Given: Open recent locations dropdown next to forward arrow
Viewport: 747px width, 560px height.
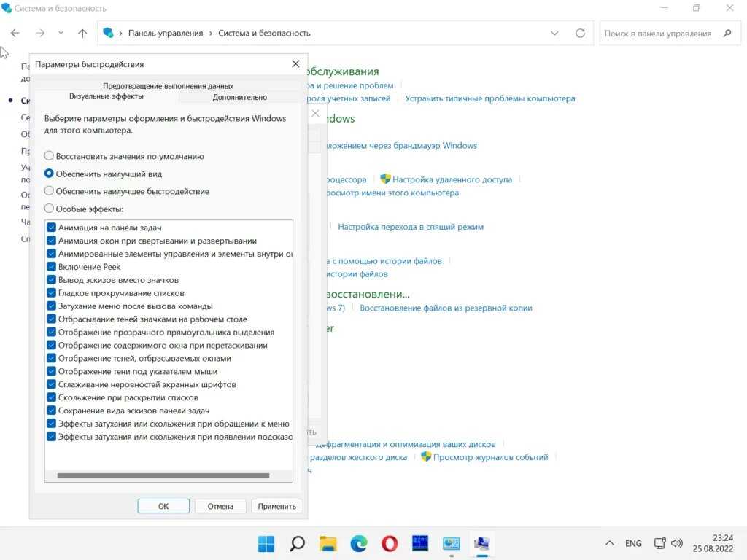Looking at the screenshot, I should tap(61, 33).
